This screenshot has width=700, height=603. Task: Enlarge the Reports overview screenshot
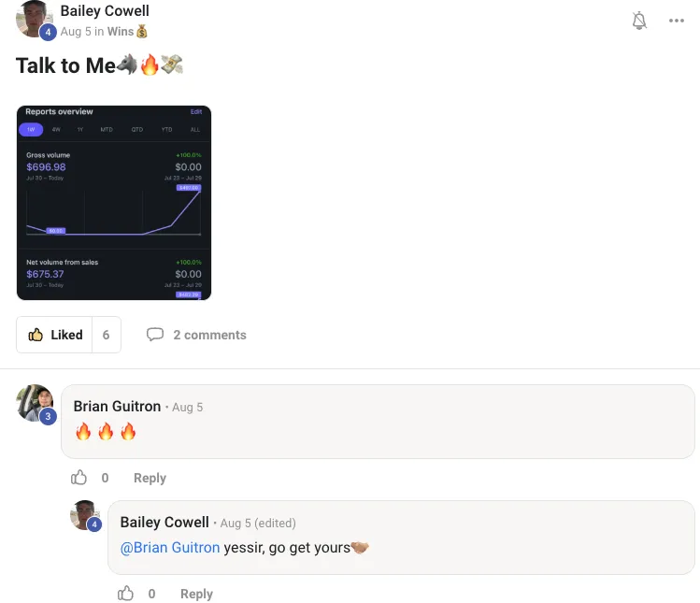(114, 203)
